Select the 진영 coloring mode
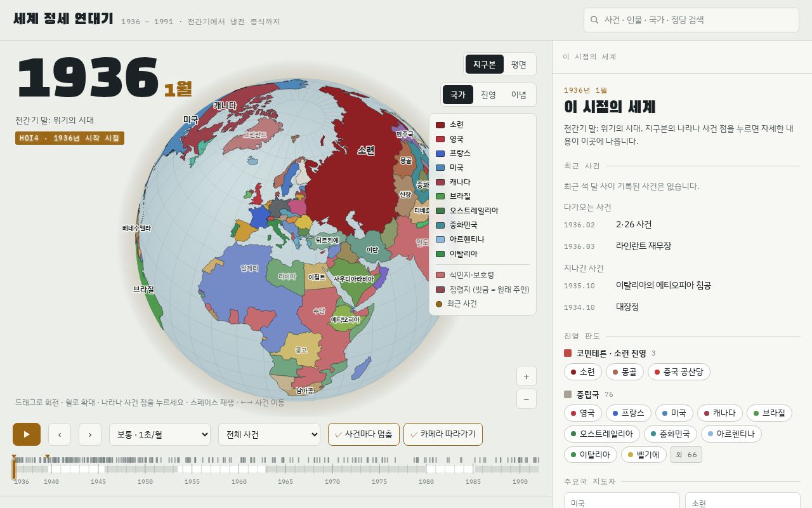 pos(488,95)
